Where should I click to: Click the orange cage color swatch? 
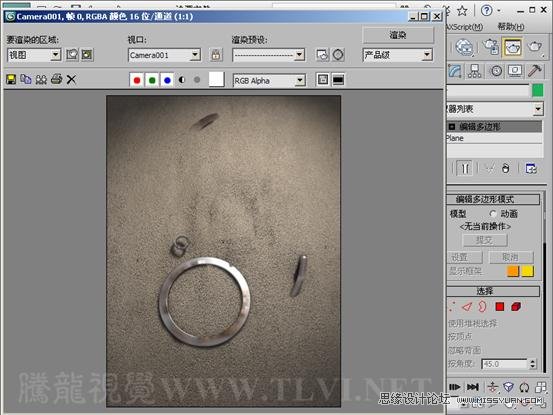513,271
